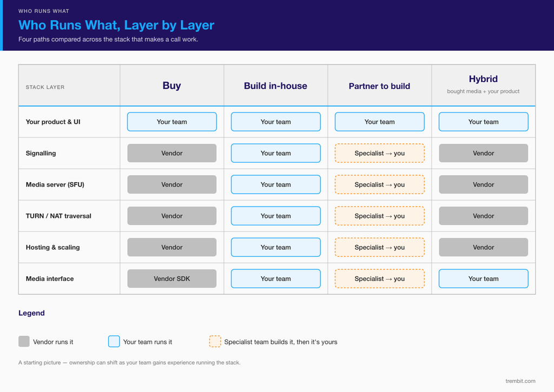Image resolution: width=554 pixels, height=392 pixels.
Task: Click 'Specialist team builds it, then it's yours'
Action: click(x=281, y=342)
